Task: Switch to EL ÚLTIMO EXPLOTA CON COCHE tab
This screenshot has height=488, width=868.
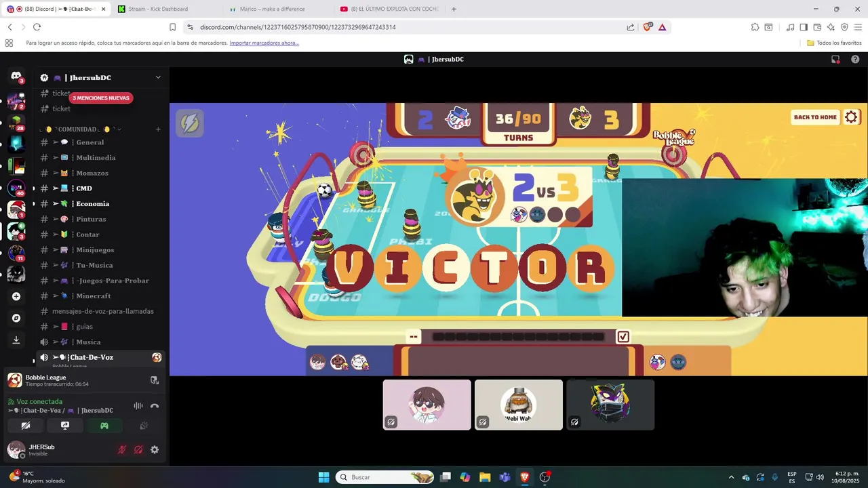Action: [x=390, y=9]
